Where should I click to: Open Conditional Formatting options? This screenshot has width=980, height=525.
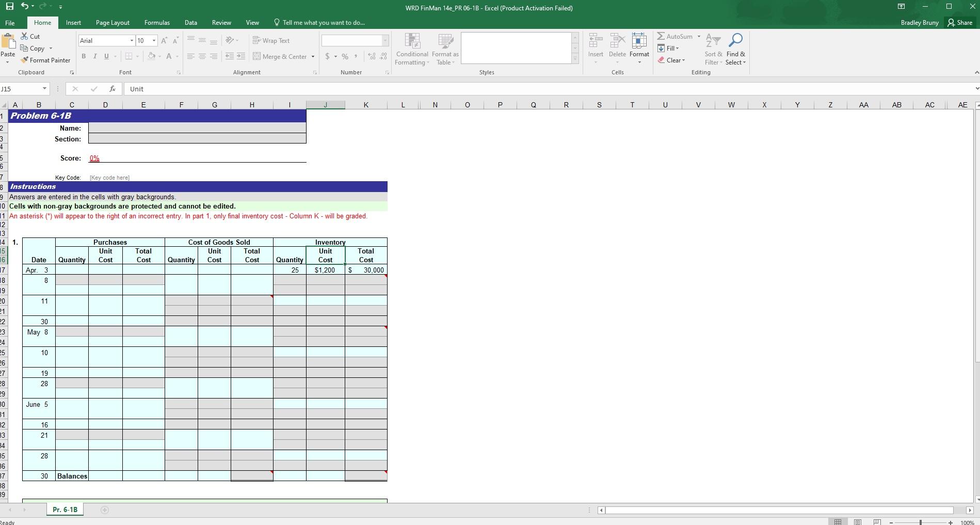412,48
